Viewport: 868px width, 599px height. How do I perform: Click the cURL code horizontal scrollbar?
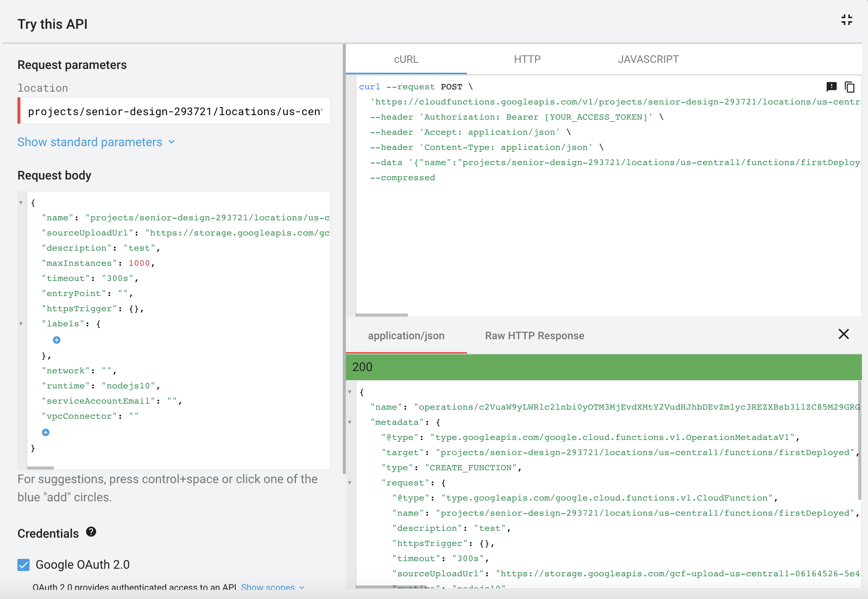point(382,315)
